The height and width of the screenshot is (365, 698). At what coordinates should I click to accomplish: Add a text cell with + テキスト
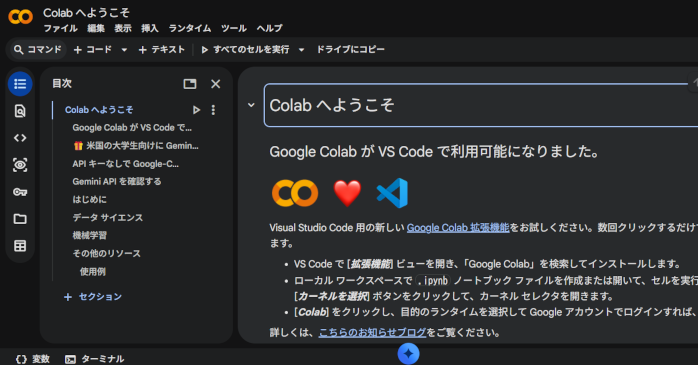click(162, 49)
